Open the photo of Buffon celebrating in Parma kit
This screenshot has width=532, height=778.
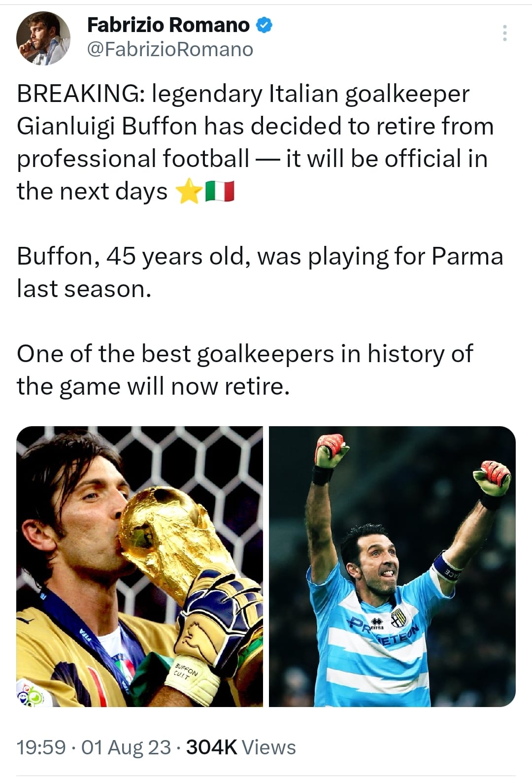click(x=392, y=567)
